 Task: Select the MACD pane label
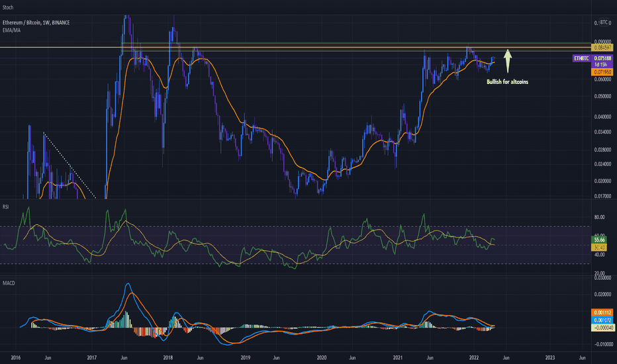[9, 283]
